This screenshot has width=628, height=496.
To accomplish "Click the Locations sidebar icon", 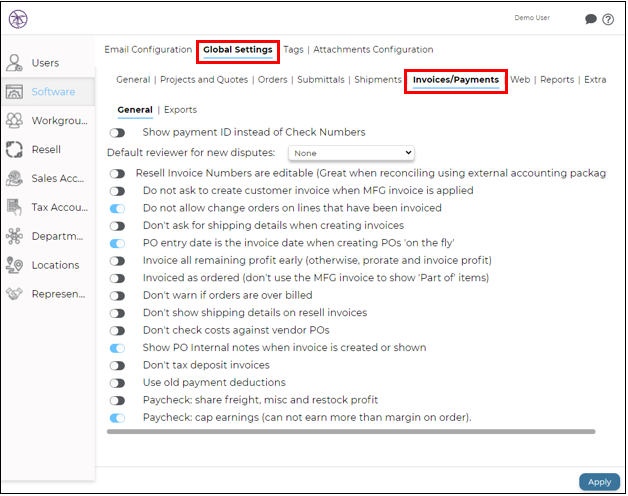I will [x=14, y=265].
